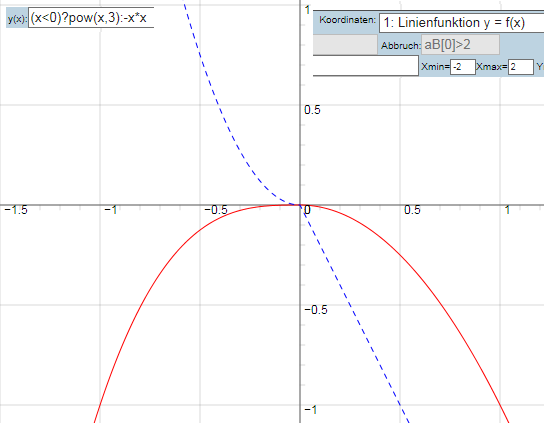Click the blue dashed derivative curve

[350, 305]
